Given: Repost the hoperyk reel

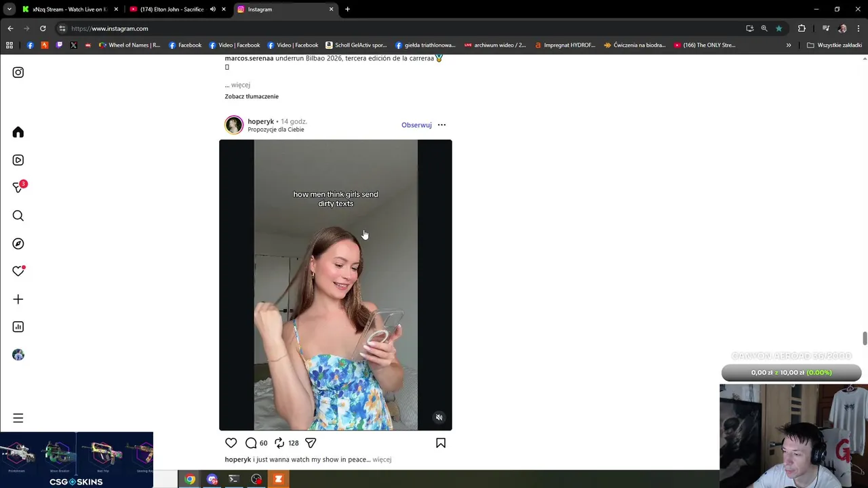Looking at the screenshot, I should pyautogui.click(x=279, y=443).
